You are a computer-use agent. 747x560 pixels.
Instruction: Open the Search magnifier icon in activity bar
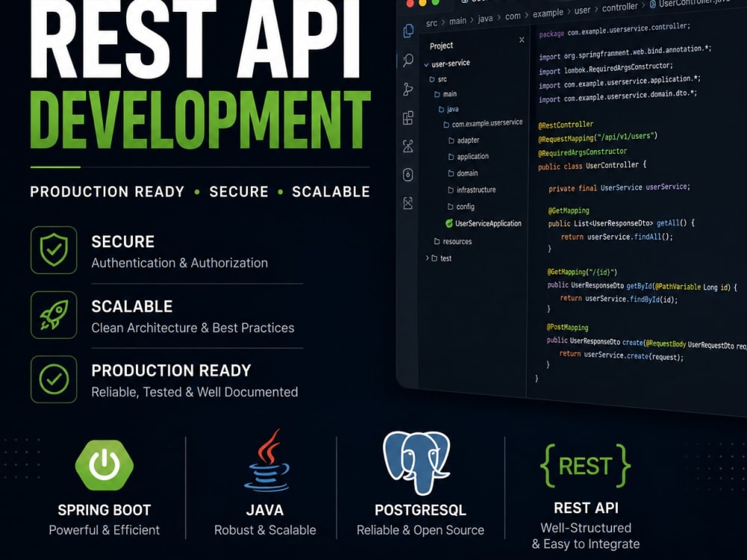point(409,60)
